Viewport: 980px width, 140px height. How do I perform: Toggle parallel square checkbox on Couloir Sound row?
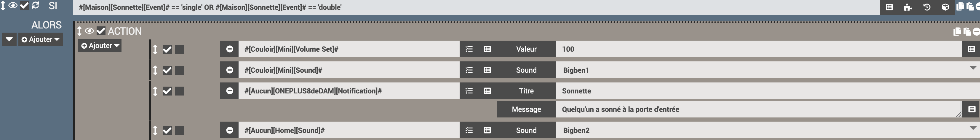click(x=179, y=70)
